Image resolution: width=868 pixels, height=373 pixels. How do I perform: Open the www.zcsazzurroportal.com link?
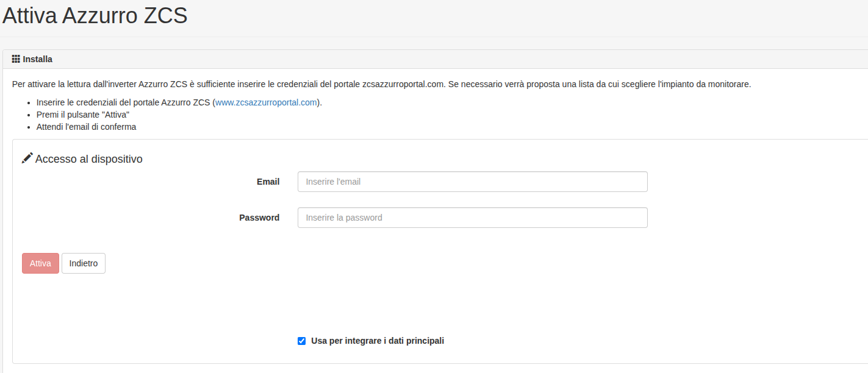(x=267, y=102)
